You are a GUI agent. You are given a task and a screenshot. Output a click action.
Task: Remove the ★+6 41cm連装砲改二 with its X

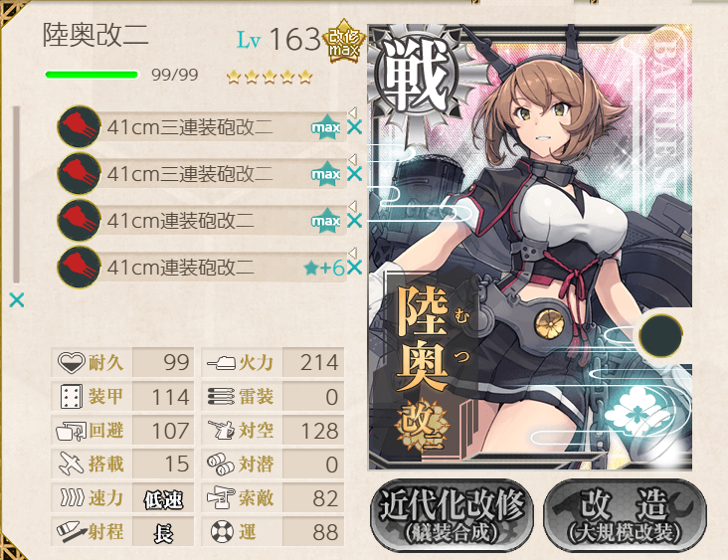coord(354,268)
